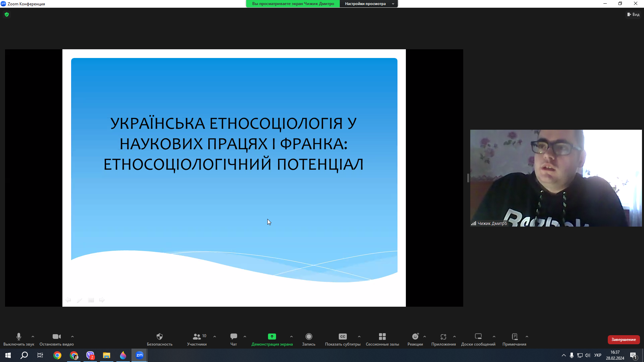Image resolution: width=644 pixels, height=362 pixels.
Task: Open the Реакции reactions menu
Action: coord(415,339)
